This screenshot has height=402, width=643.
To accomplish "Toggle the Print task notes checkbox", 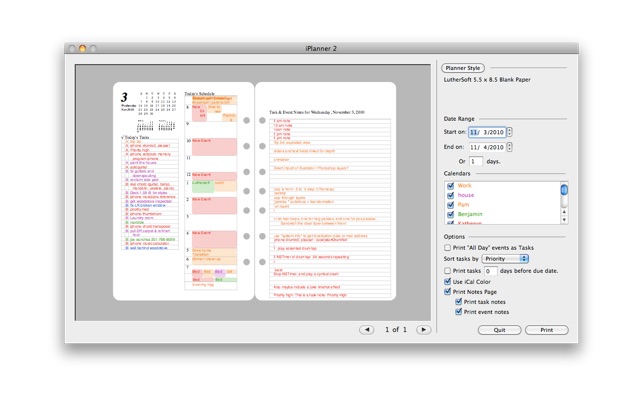I will pyautogui.click(x=458, y=302).
